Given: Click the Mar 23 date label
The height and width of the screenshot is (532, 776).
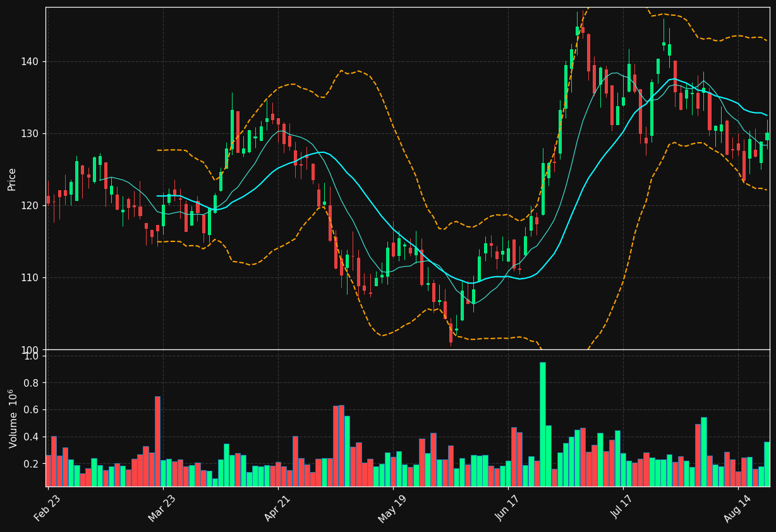Looking at the screenshot, I should click(x=162, y=507).
